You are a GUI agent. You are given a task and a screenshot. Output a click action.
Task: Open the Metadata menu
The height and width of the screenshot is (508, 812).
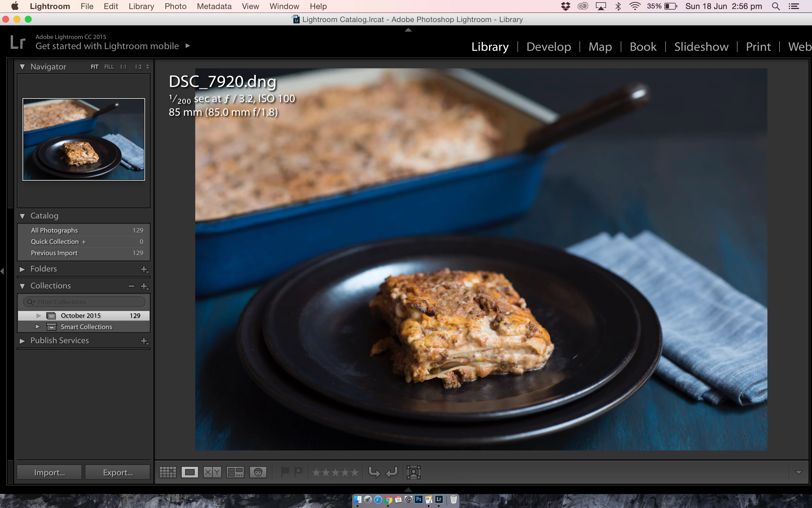pyautogui.click(x=214, y=6)
